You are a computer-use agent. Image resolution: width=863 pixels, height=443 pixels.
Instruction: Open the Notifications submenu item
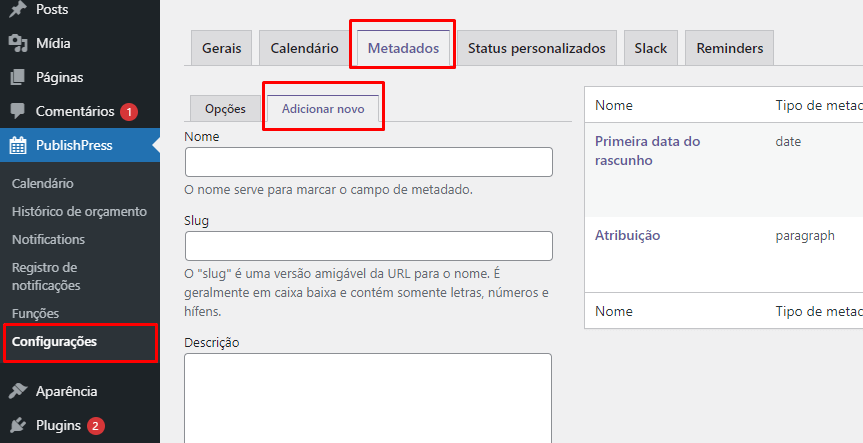(x=48, y=239)
